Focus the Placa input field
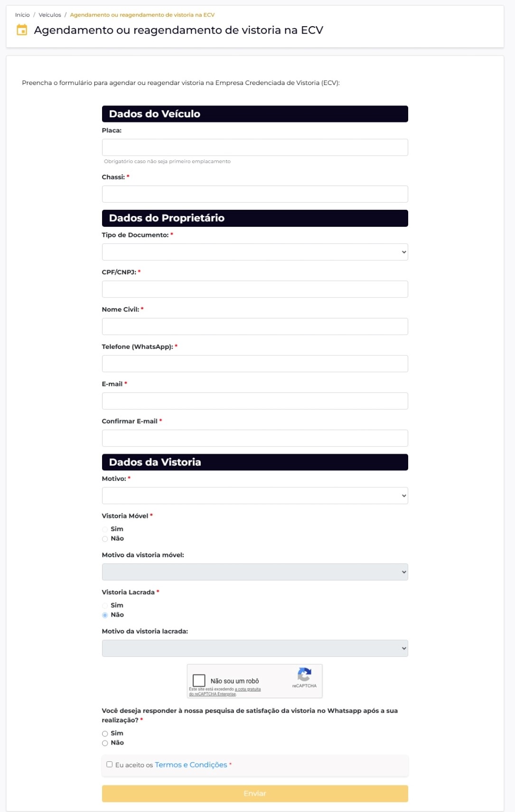Image resolution: width=515 pixels, height=812 pixels. (x=255, y=147)
